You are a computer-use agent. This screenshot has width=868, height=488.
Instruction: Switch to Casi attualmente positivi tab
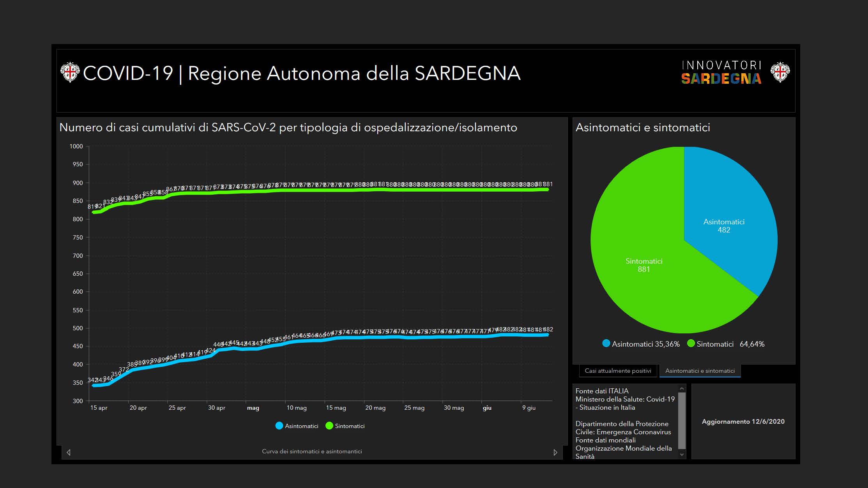tap(618, 371)
